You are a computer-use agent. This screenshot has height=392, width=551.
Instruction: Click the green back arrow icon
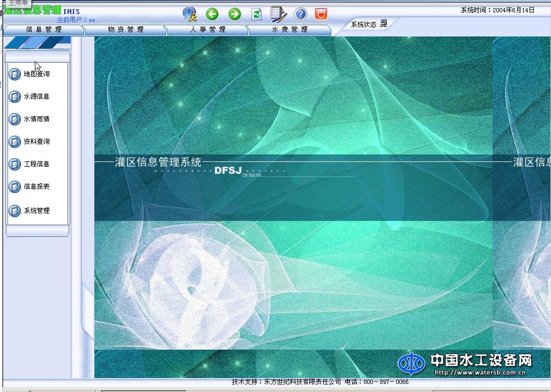[x=212, y=14]
